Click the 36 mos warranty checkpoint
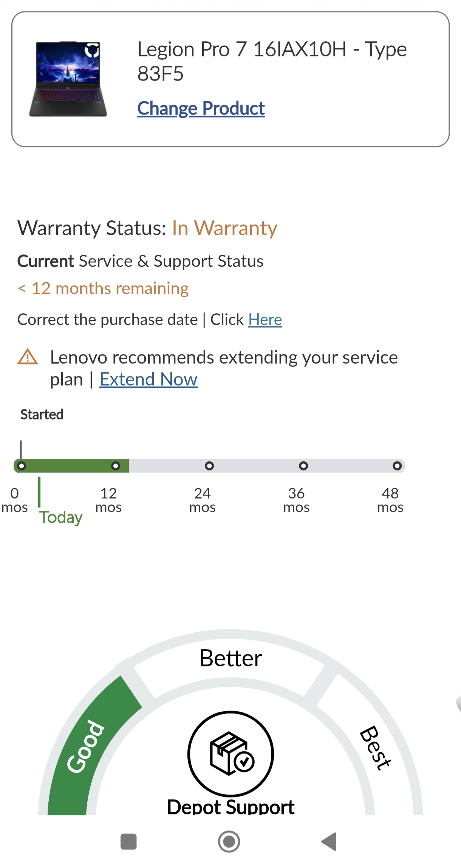 (x=303, y=466)
